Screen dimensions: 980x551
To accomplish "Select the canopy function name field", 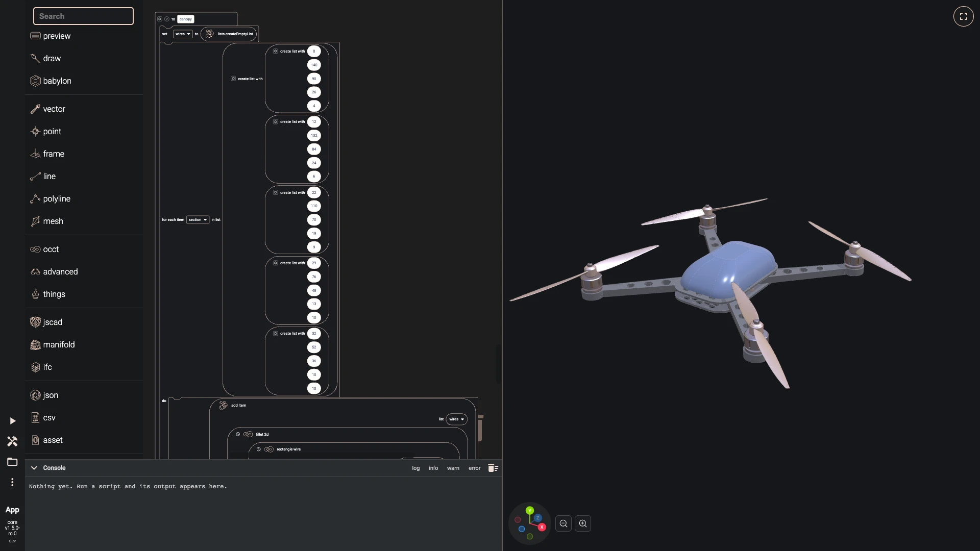I will pos(186,19).
